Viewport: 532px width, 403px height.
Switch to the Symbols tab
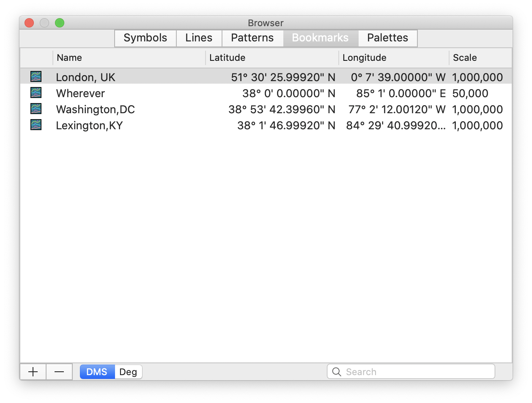(x=145, y=38)
